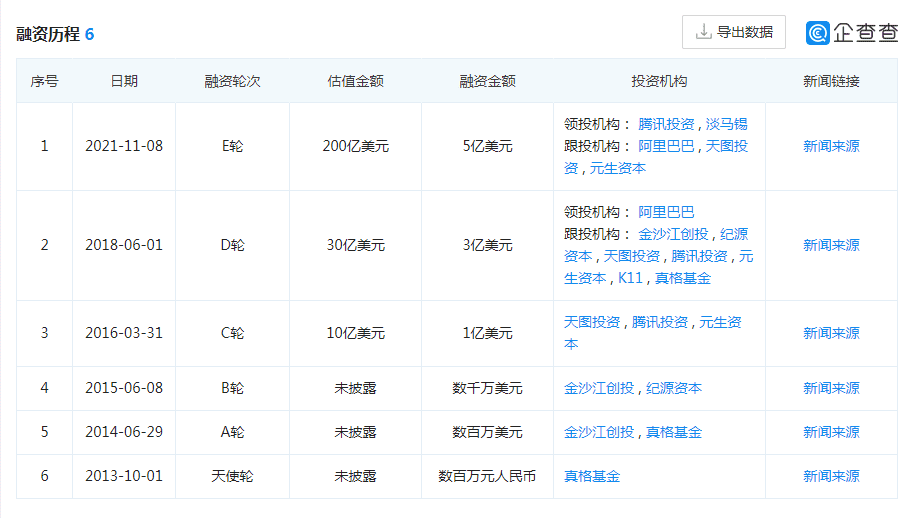Open 天图投资 link in D轮 row
The height and width of the screenshot is (518, 908).
pyautogui.click(x=631, y=256)
